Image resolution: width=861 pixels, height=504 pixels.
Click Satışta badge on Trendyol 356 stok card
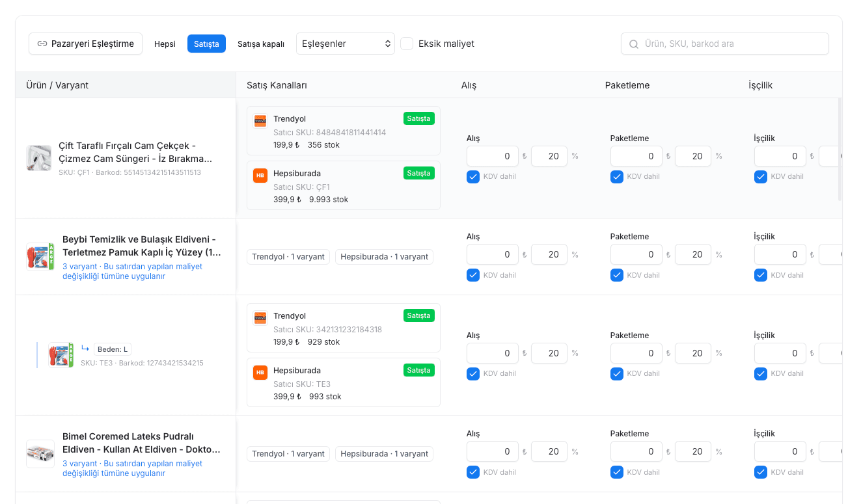point(418,118)
